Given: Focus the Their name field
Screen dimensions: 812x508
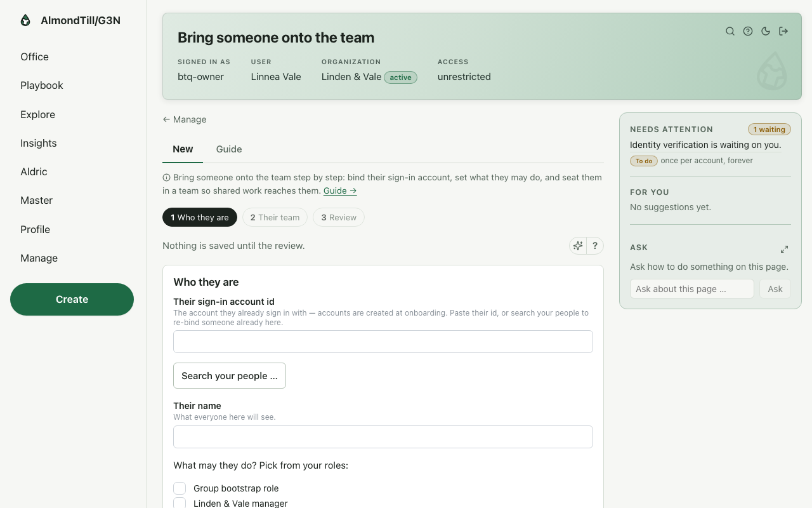Looking at the screenshot, I should 383,437.
